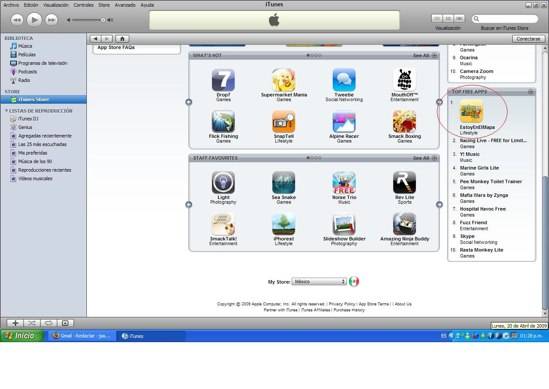Open the About Us footer link
The height and width of the screenshot is (389, 549).
point(403,304)
